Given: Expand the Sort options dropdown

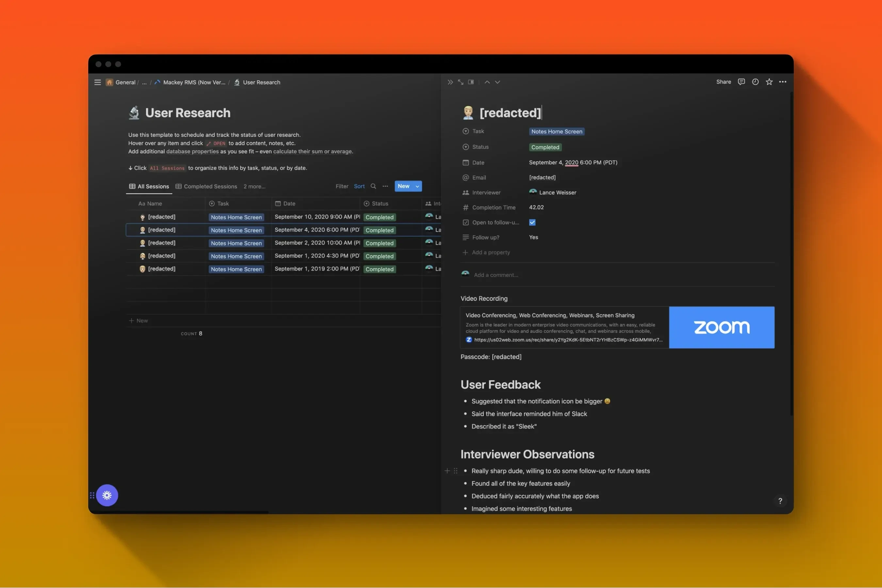Looking at the screenshot, I should [359, 186].
